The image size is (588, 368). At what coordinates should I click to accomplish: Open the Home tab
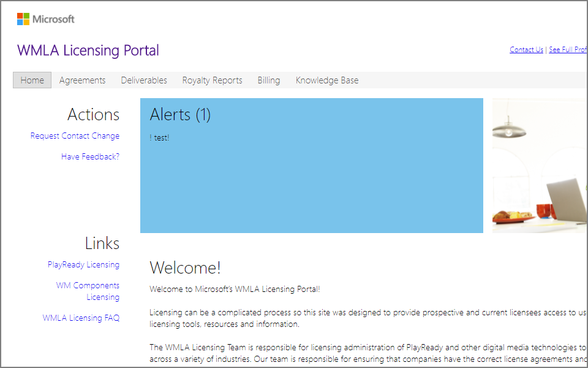click(32, 80)
